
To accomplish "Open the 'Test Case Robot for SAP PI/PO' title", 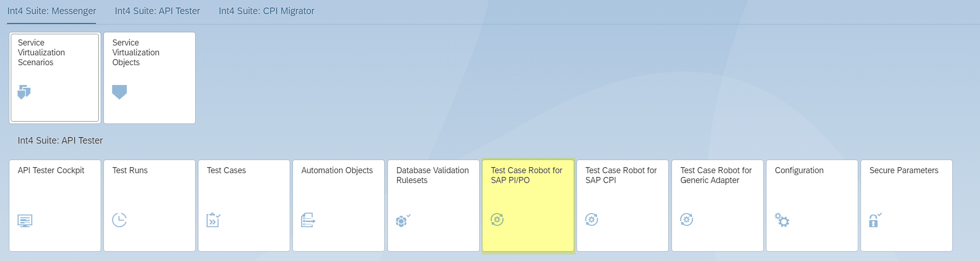I will (x=526, y=175).
